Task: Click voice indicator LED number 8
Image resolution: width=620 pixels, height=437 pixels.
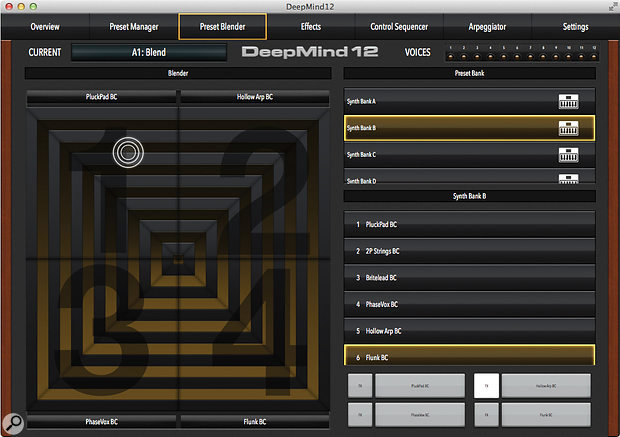Action: point(543,57)
